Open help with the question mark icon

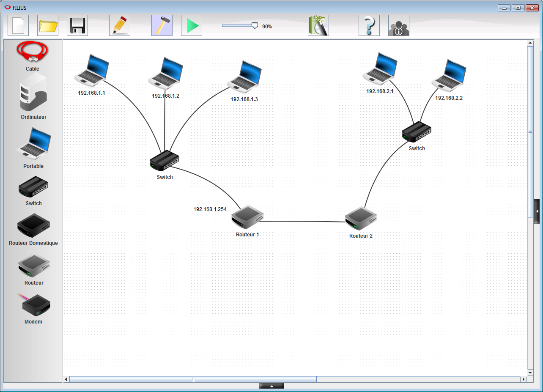pos(369,25)
